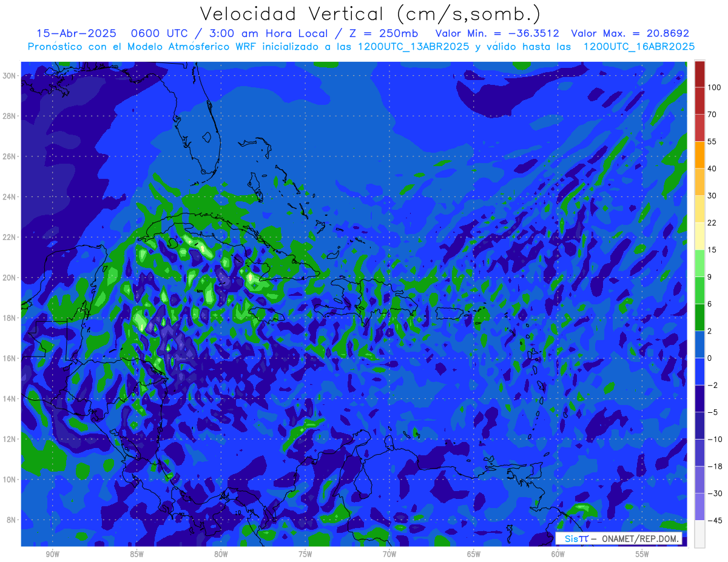Click the "18N" latitude label
This screenshot has height=562, width=728.
click(x=10, y=318)
